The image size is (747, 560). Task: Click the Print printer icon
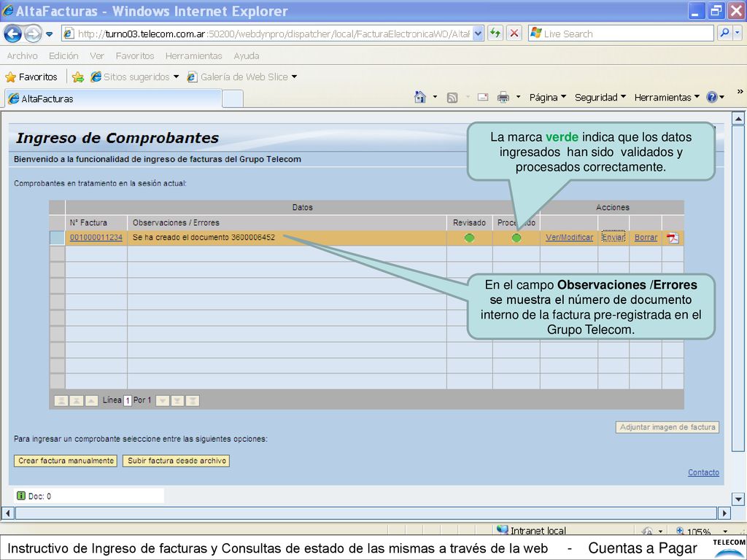coord(503,97)
